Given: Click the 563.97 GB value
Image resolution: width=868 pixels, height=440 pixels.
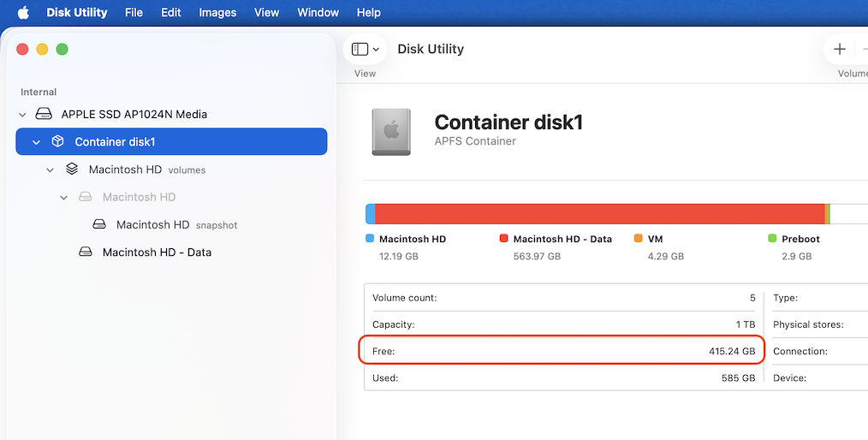Looking at the screenshot, I should (x=537, y=256).
